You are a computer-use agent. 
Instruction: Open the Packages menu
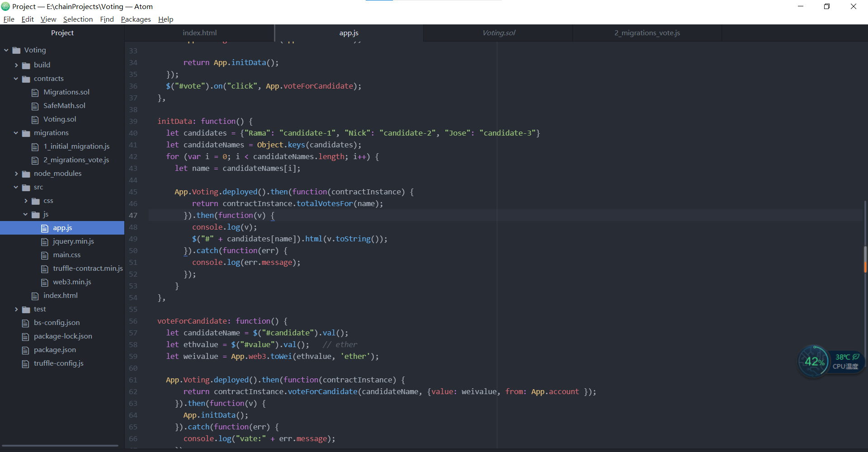tap(136, 19)
